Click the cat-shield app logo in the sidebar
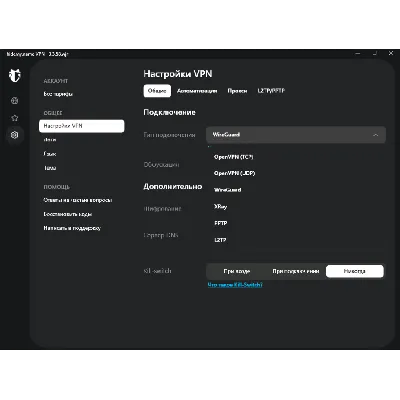 point(15,76)
